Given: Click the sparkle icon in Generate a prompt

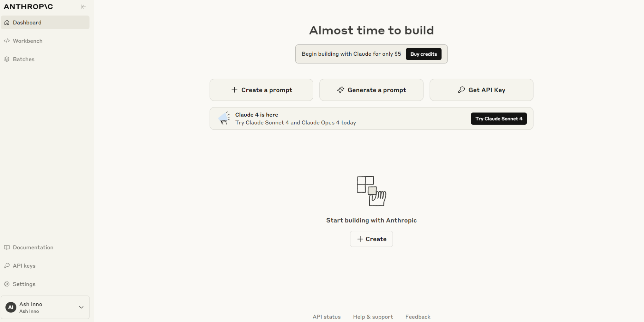Looking at the screenshot, I should pyautogui.click(x=340, y=90).
